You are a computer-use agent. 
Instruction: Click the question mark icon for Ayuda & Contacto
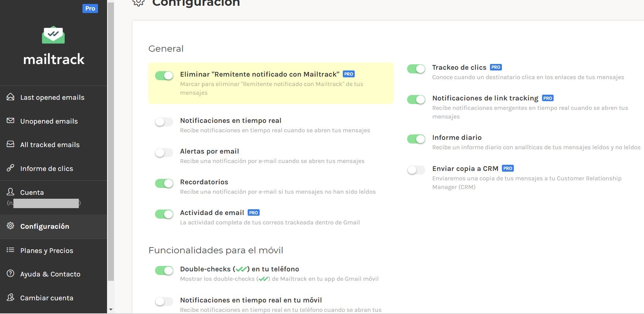(10, 274)
